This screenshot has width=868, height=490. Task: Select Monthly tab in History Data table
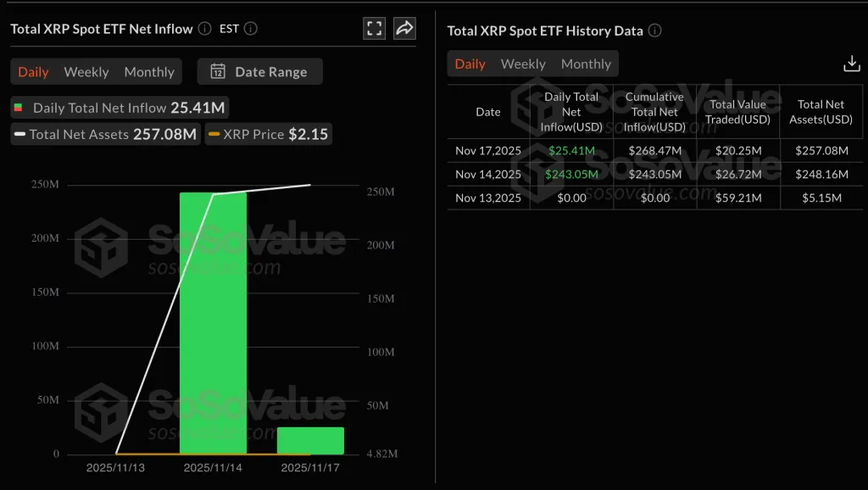click(586, 64)
